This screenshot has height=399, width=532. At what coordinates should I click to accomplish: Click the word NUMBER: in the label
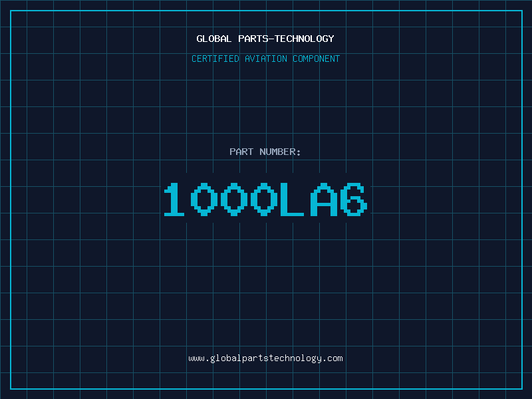pos(281,152)
